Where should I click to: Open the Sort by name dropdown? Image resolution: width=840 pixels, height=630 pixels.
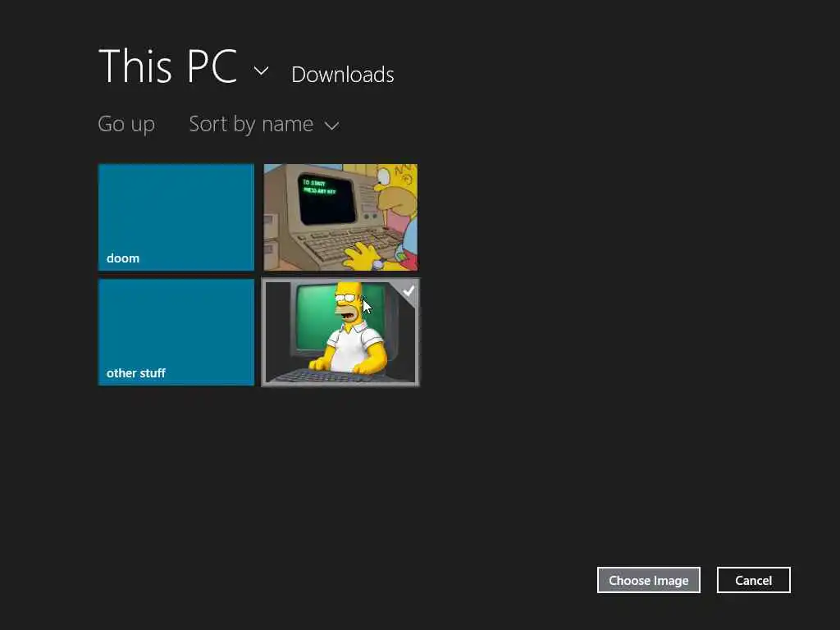264,125
